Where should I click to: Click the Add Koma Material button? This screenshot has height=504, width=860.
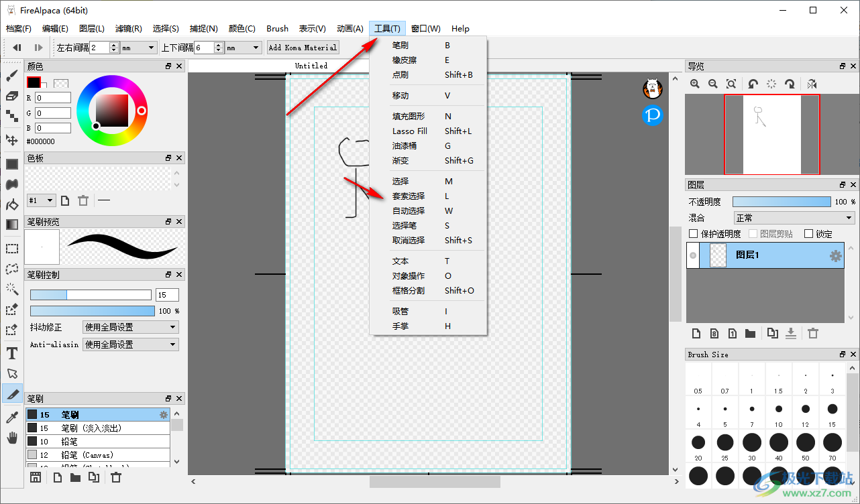[x=303, y=48]
